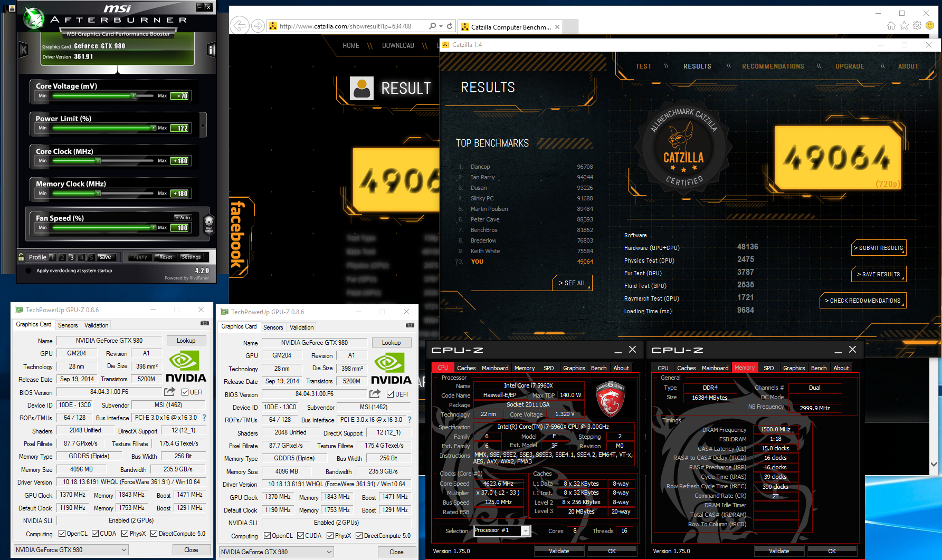Click the address bar search magnifier
The height and width of the screenshot is (560, 942).
tap(432, 26)
